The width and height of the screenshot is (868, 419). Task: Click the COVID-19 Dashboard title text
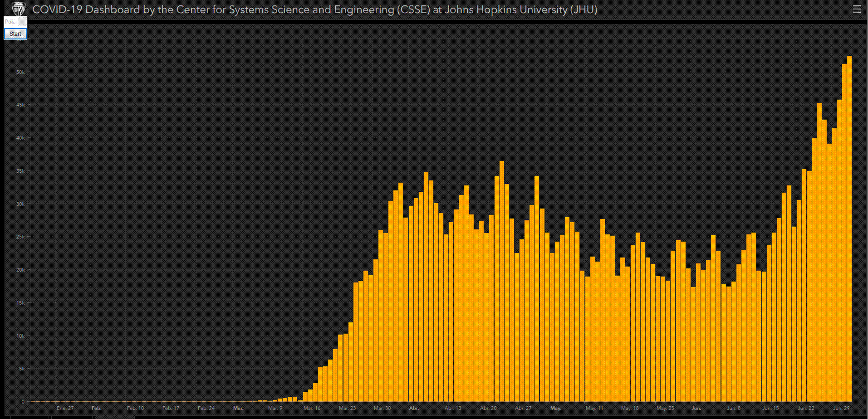pyautogui.click(x=314, y=10)
